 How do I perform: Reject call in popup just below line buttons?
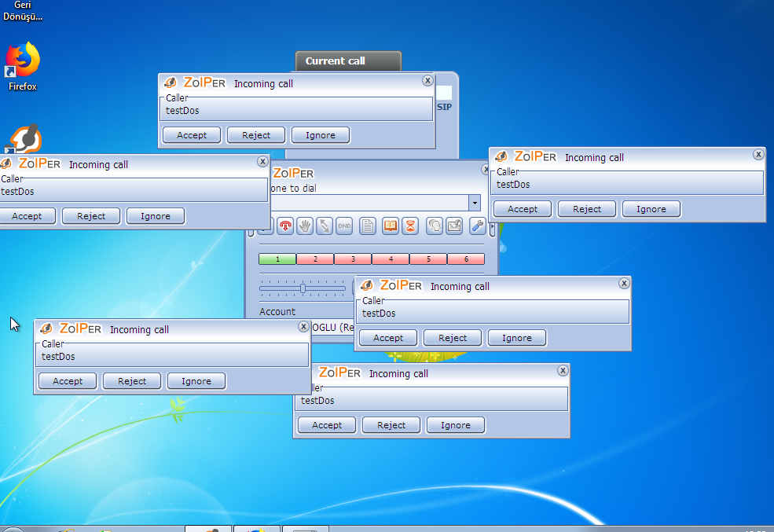coord(452,338)
